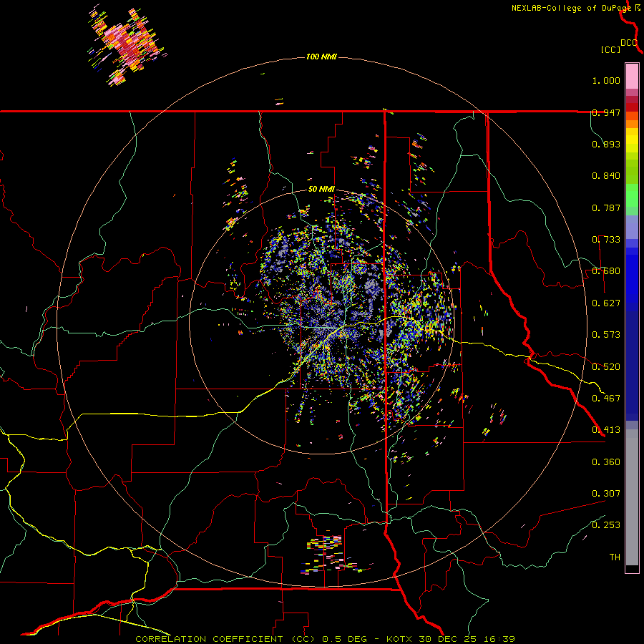Click the 100 NMI range ring label
644x644 pixels.
(x=321, y=57)
